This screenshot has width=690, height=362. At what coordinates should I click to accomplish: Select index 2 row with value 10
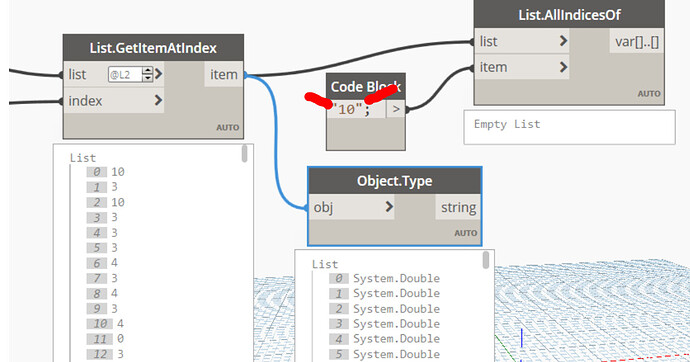point(106,202)
